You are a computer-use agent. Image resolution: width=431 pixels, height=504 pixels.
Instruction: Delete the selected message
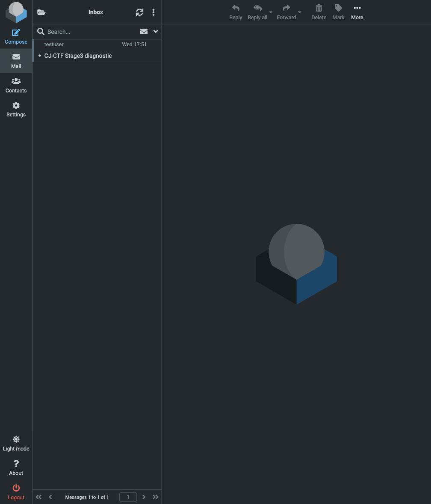pyautogui.click(x=319, y=12)
